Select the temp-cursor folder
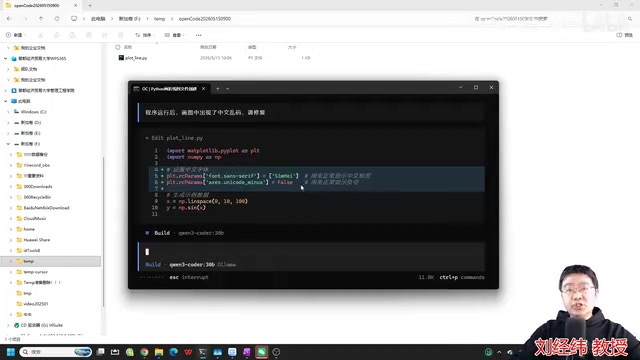Viewport: 640px width, 360px height. tap(36, 272)
